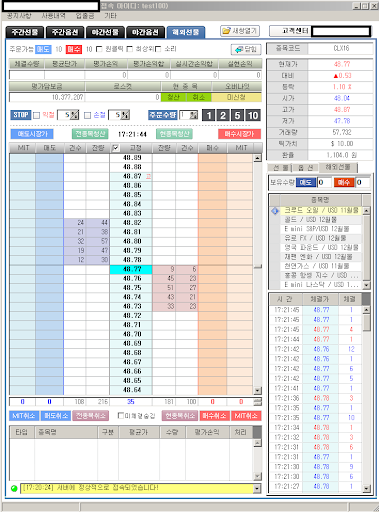Toggle the 고정 checkbox in price header
Image resolution: width=379 pixels, height=512 pixels.
115,148
